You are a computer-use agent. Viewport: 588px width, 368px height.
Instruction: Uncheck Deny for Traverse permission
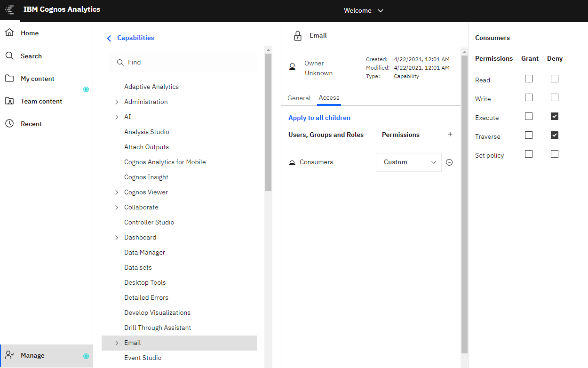tap(555, 135)
